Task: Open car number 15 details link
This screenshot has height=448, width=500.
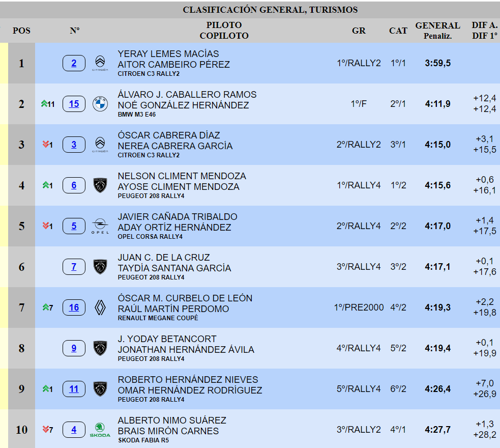Action: (x=74, y=104)
